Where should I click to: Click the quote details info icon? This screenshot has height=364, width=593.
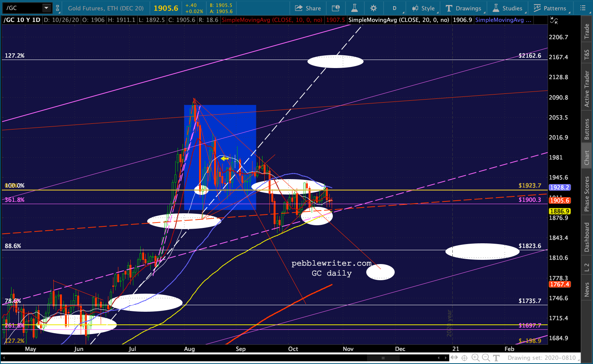[336, 8]
